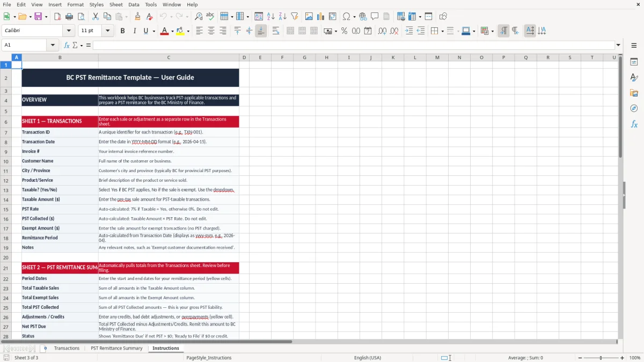Click the Increase Indent icon
The image size is (644, 362).
409,31
